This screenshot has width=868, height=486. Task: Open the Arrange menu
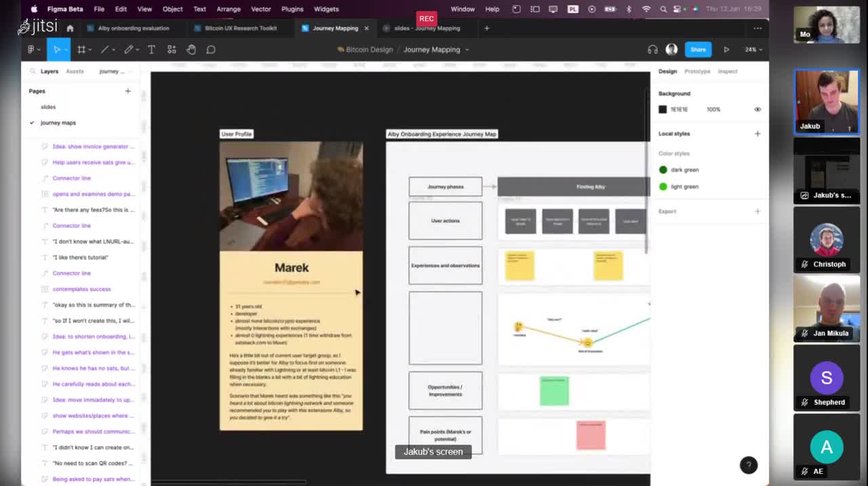click(229, 9)
